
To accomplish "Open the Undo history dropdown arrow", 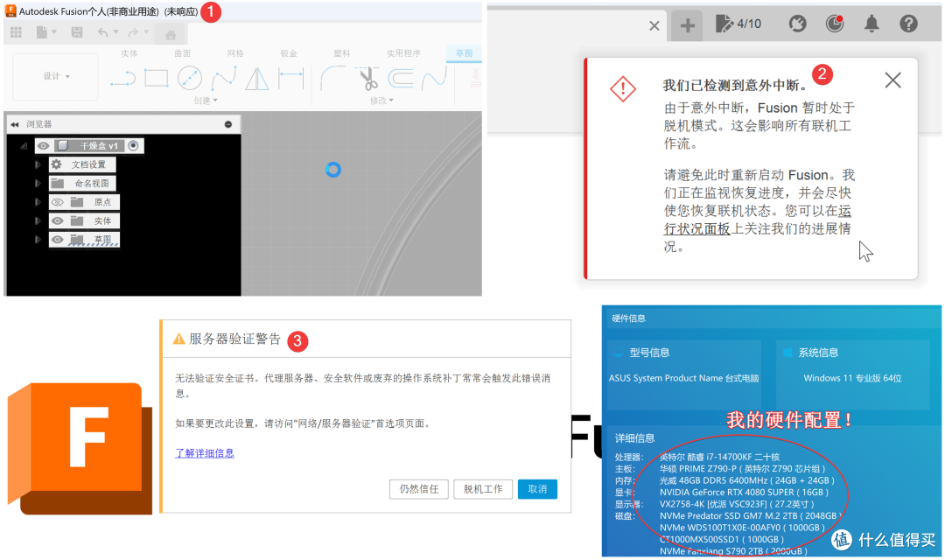I will (x=115, y=32).
